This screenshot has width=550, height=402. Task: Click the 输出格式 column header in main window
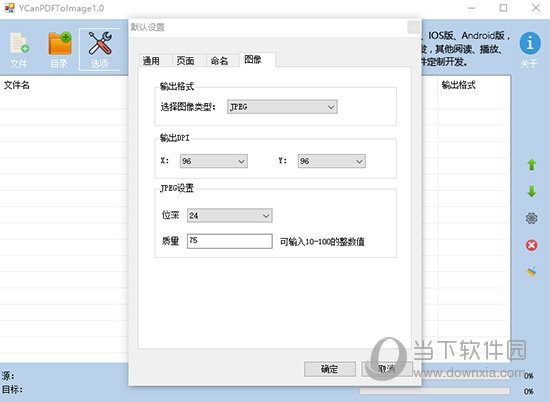click(458, 85)
